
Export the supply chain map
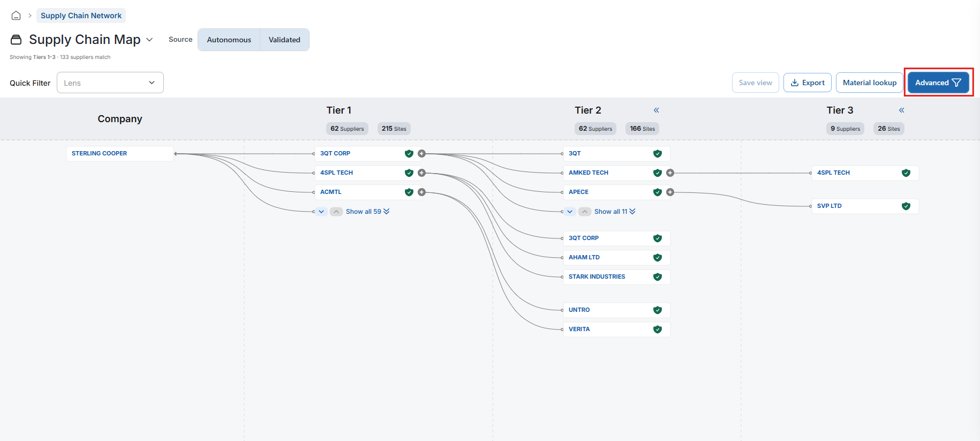pos(808,83)
